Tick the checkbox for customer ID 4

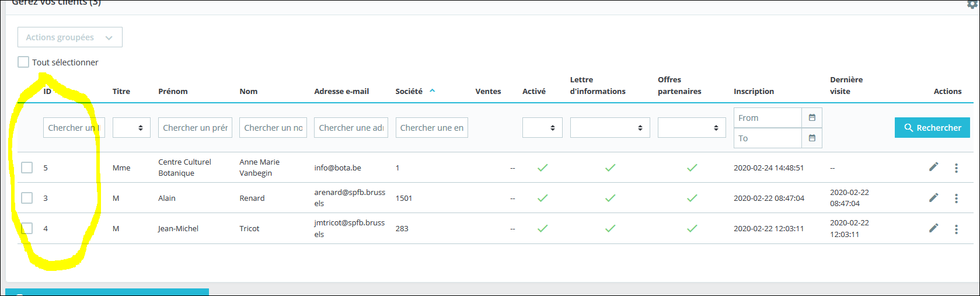(x=27, y=228)
